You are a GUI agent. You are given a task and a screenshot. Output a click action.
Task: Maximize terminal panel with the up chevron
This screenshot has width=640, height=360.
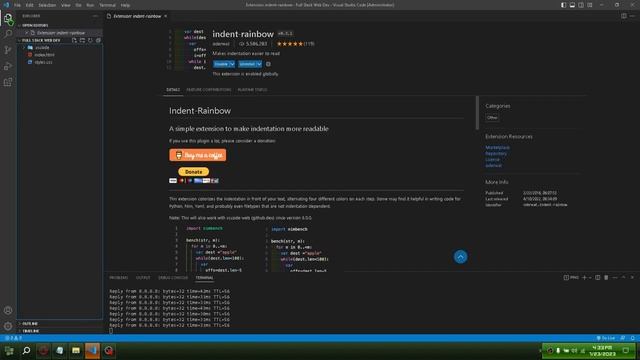coord(623,278)
